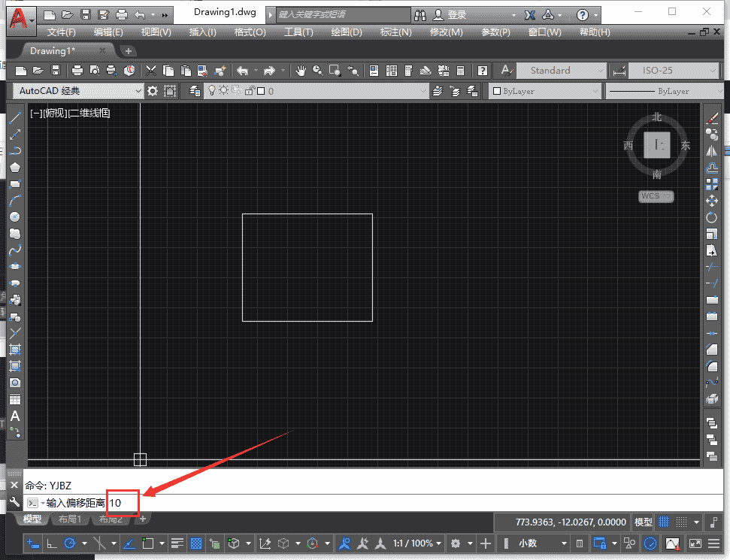730x560 pixels.
Task: Toggle snap mode in the status bar
Action: click(x=682, y=522)
